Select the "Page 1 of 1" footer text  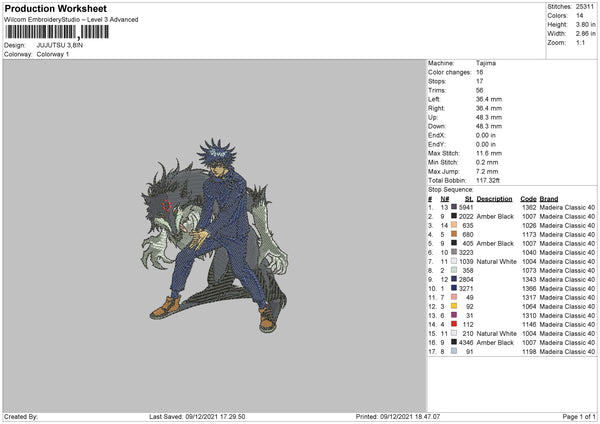579,417
